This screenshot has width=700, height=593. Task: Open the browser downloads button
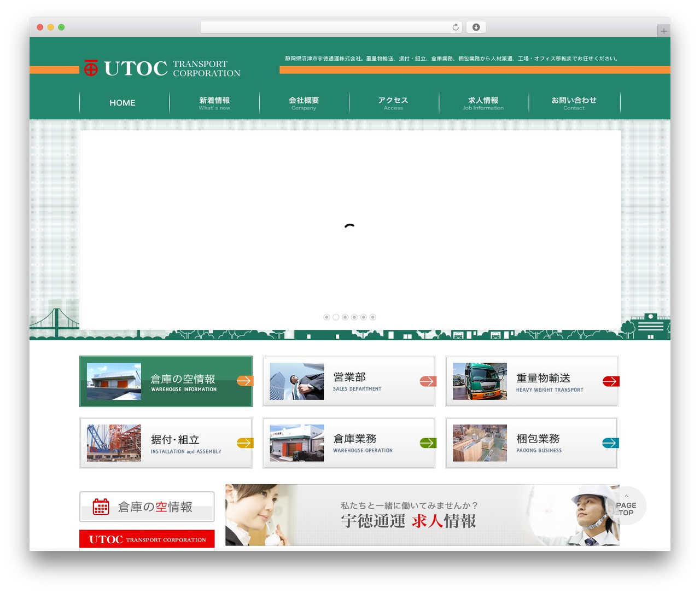[x=476, y=27]
